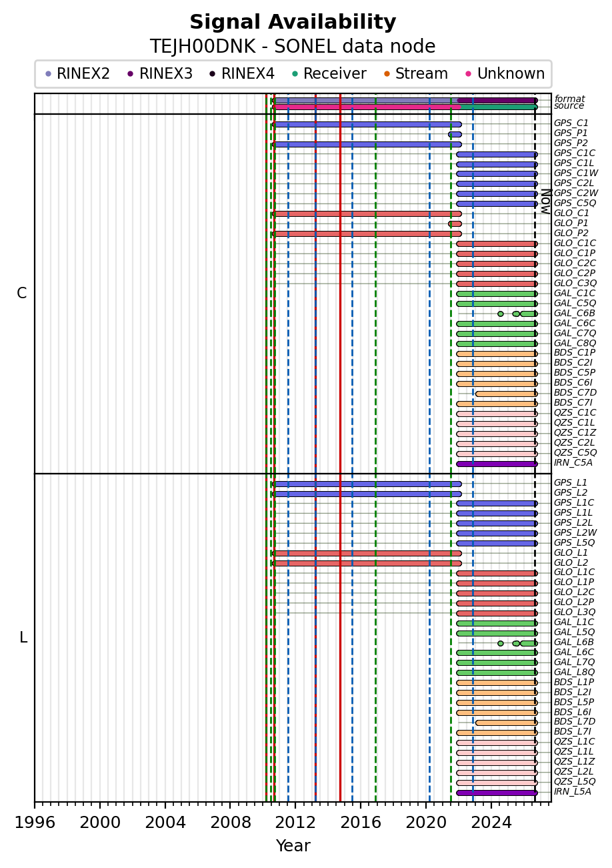Click the BDS_L7D row label
This screenshot has height=868, width=612.
pos(575,722)
